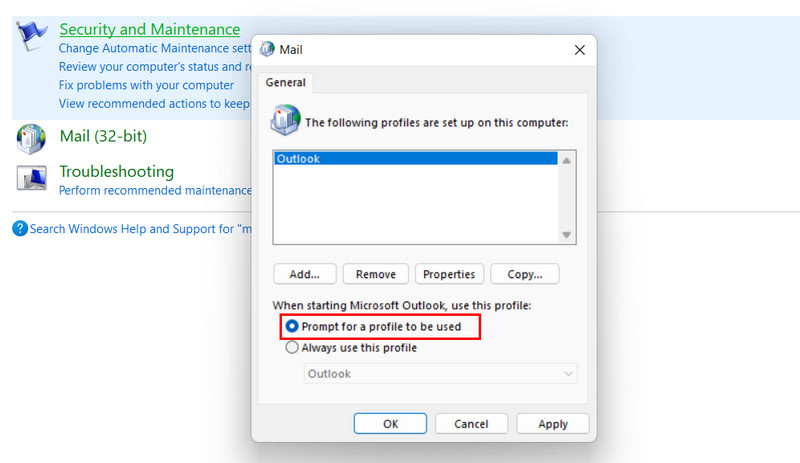This screenshot has height=463, width=800.
Task: Open Troubleshooting control panel item
Action: pyautogui.click(x=116, y=172)
